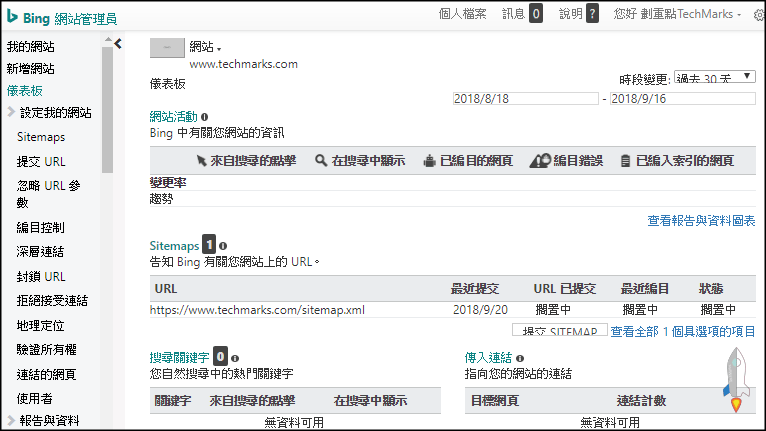The image size is (766, 431).
Task: Open 查看報告與資料圖表 link
Action: tap(702, 221)
